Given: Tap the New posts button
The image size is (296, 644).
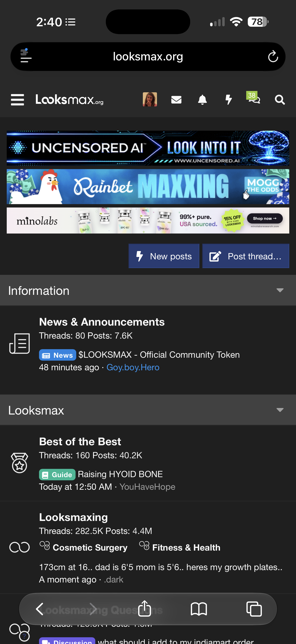Looking at the screenshot, I should [x=164, y=256].
